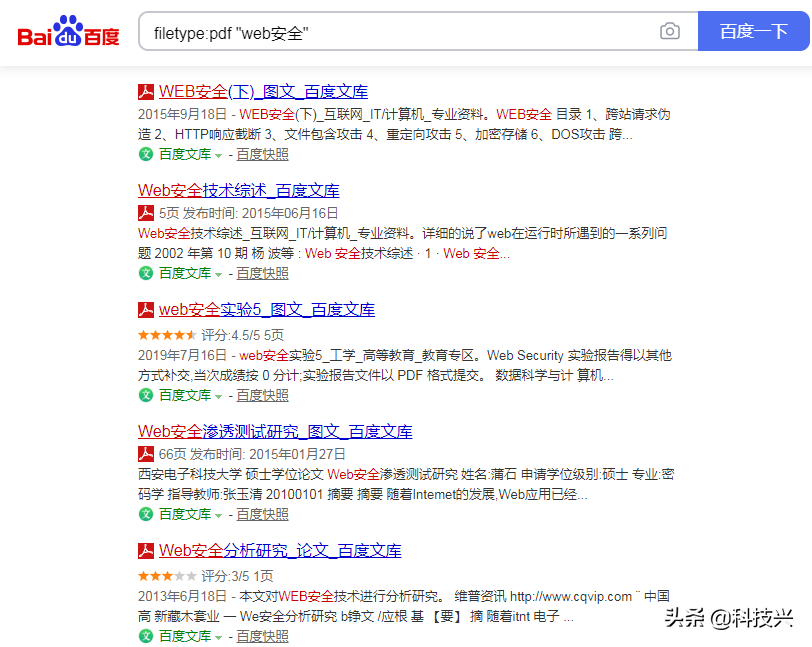Click green 文库 badge under Web安全技术综述 result
The image size is (812, 647).
(146, 273)
